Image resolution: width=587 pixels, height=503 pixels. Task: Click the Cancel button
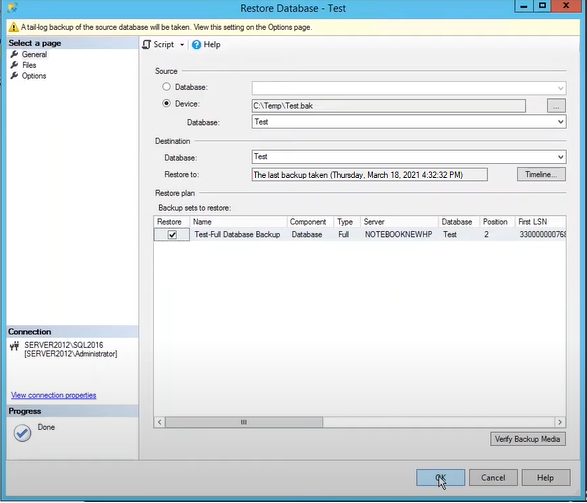click(493, 478)
